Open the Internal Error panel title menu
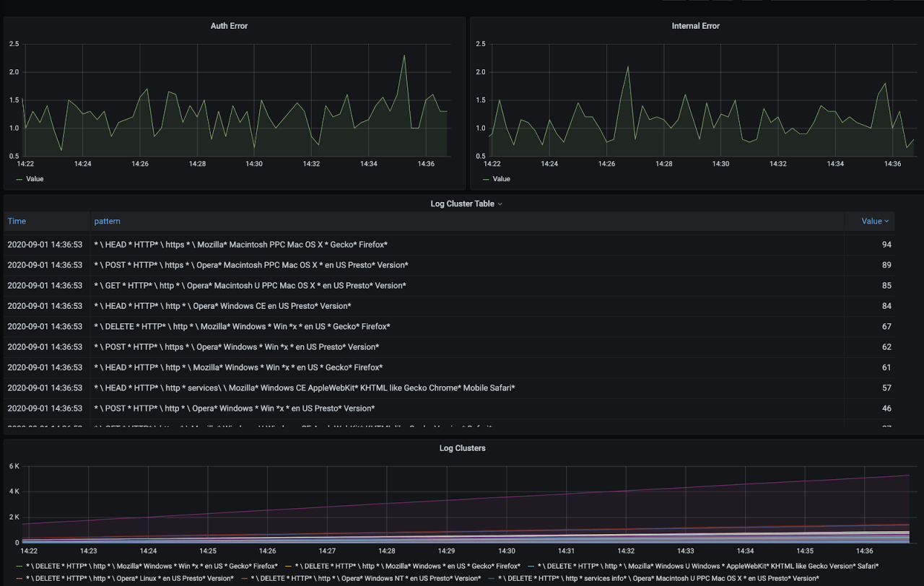Screen dimensions: 924x586 coord(695,26)
